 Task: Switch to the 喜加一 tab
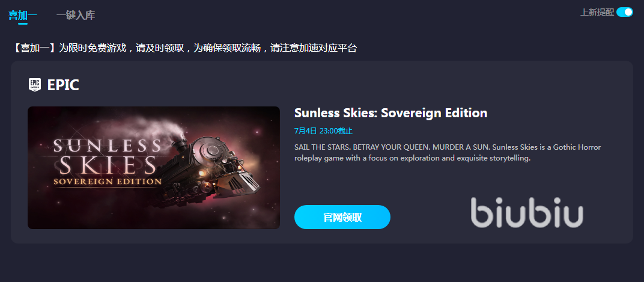[x=23, y=16]
